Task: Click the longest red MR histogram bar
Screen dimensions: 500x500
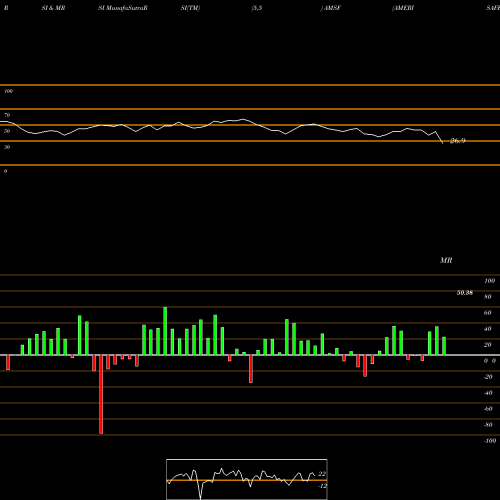Action: [x=101, y=394]
